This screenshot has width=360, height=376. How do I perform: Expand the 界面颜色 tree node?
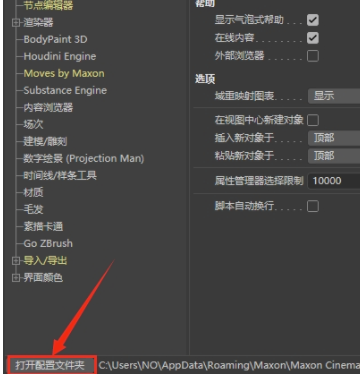tap(15, 278)
